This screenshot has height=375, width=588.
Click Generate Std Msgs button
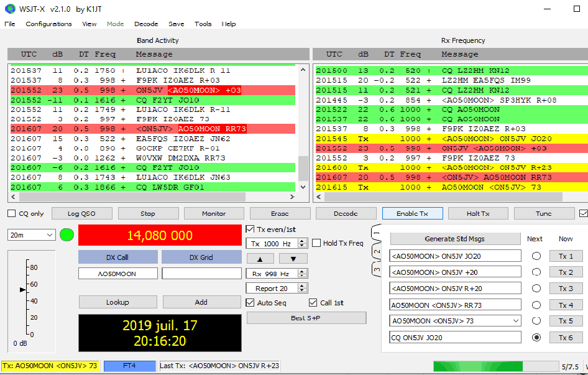455,239
